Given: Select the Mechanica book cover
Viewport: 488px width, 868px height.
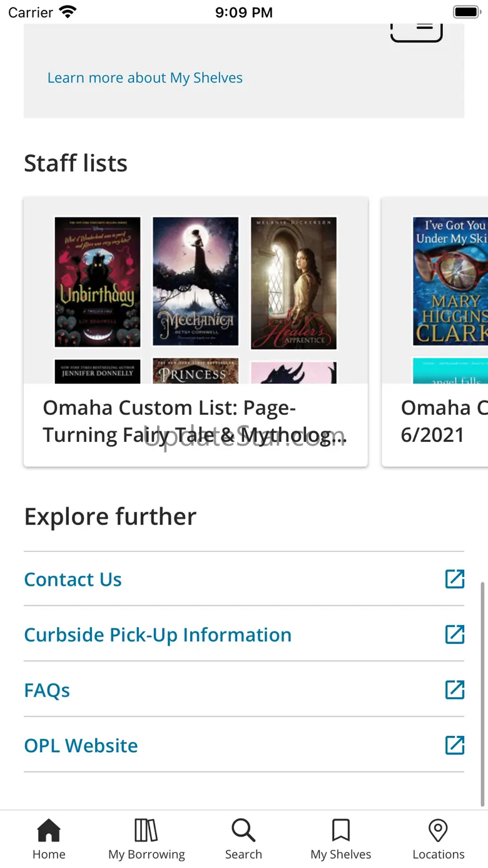Looking at the screenshot, I should (x=196, y=282).
